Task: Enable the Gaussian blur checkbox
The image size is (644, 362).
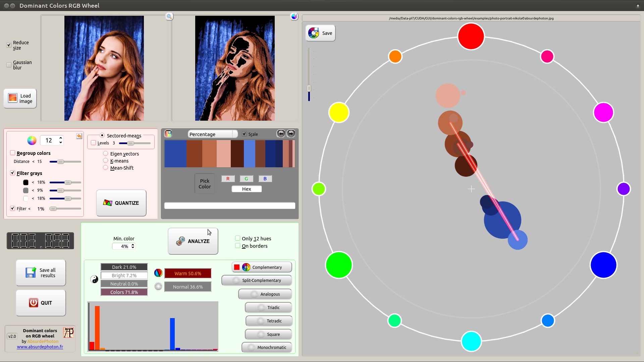Action: point(9,65)
